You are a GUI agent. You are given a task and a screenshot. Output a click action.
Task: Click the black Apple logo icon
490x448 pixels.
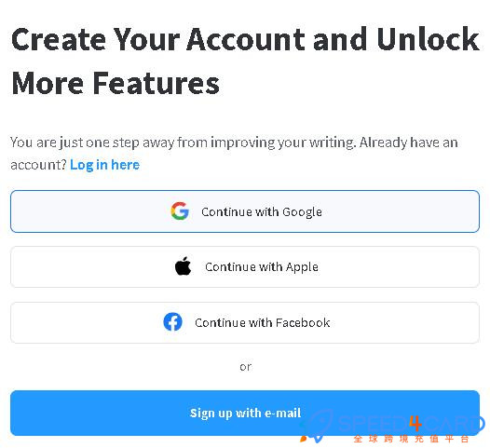(x=184, y=266)
